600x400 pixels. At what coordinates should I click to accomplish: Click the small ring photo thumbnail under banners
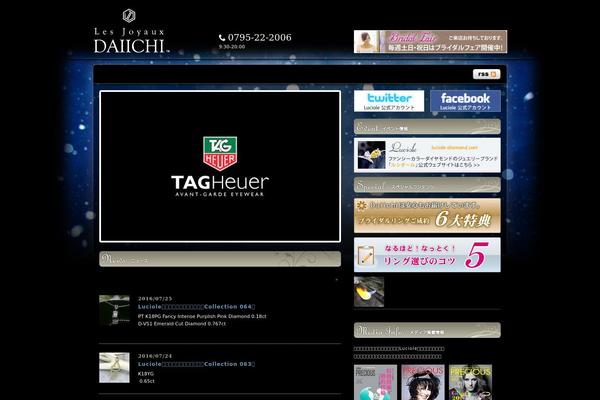(369, 292)
